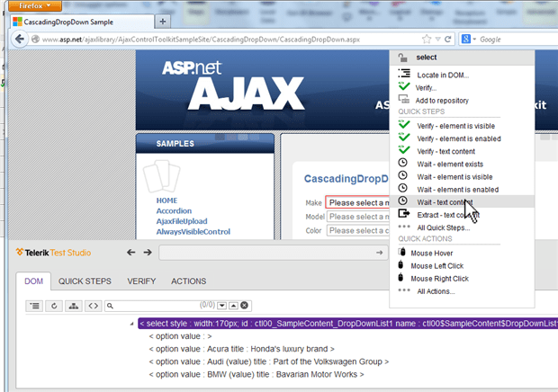Open the Accordion sample link
Screen dimensions: 558x392
coord(174,210)
